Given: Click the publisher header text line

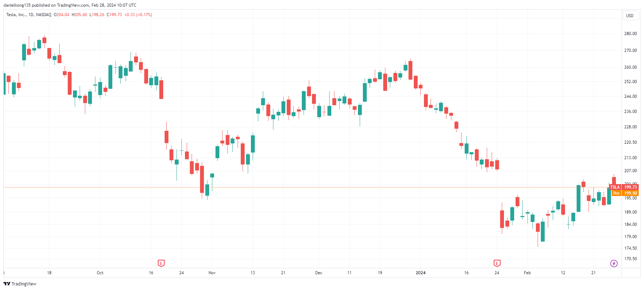Looking at the screenshot, I should (70, 5).
